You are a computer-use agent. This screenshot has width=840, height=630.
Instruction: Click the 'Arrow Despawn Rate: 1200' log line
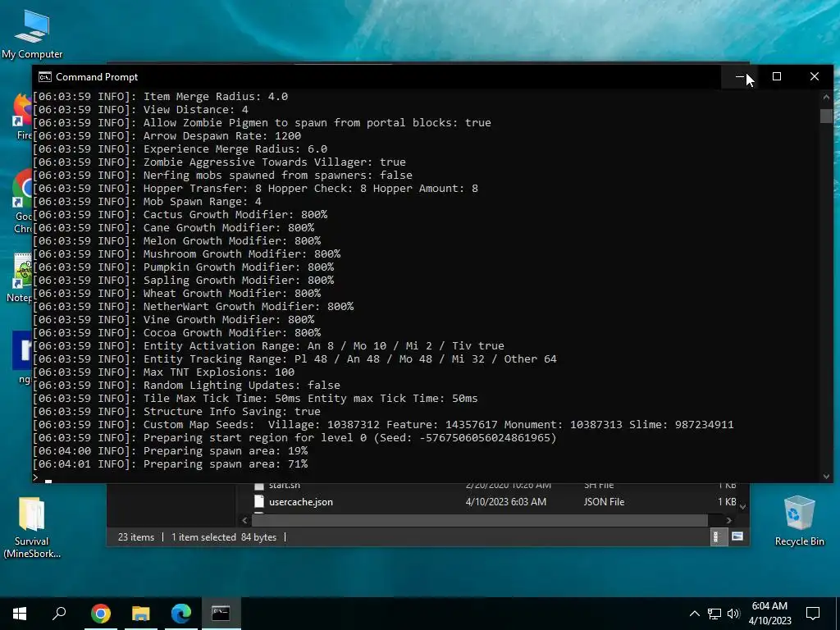[x=167, y=135]
